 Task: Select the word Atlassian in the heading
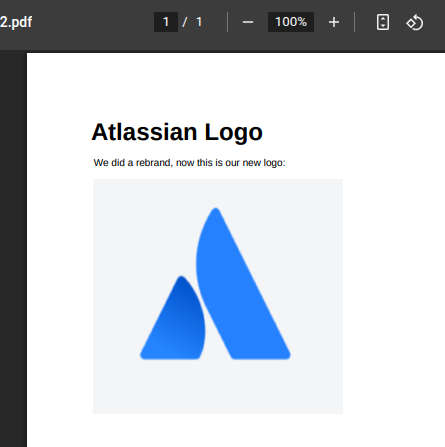144,132
